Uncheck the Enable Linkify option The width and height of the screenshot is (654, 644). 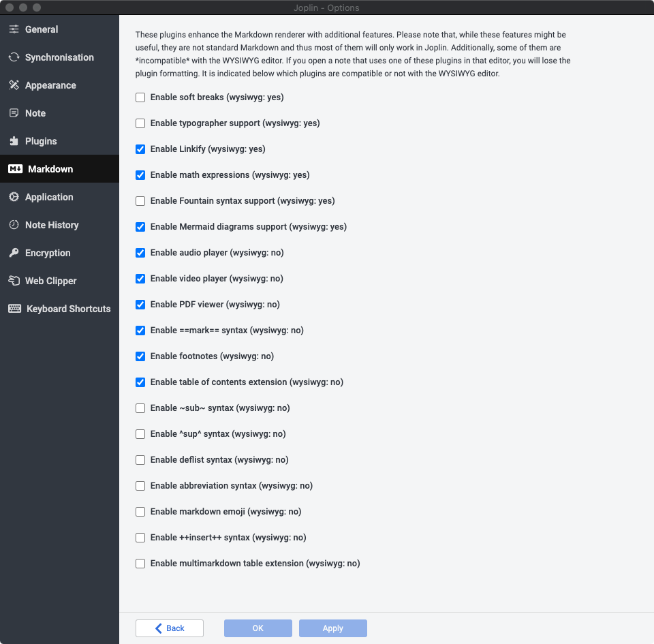140,149
